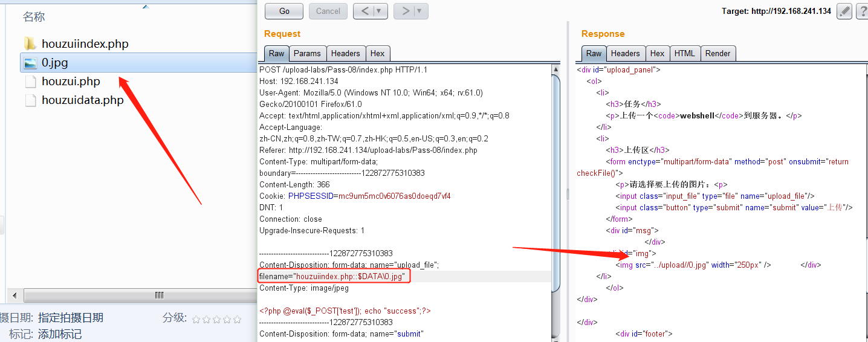The height and width of the screenshot is (342, 868).
Task: Click the 名称 column header in Explorer
Action: (x=34, y=16)
